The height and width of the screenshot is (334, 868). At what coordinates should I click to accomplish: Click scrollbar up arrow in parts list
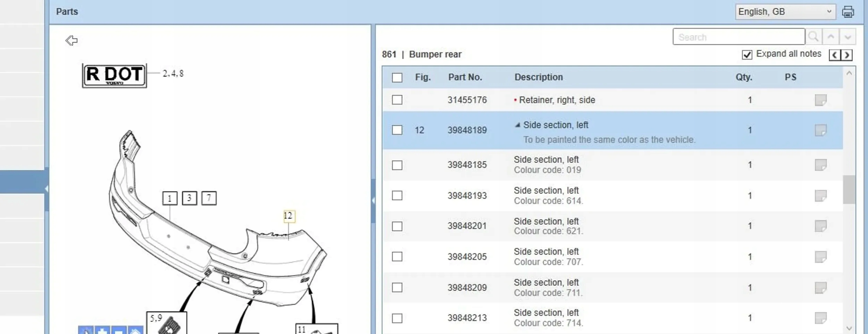tap(849, 73)
